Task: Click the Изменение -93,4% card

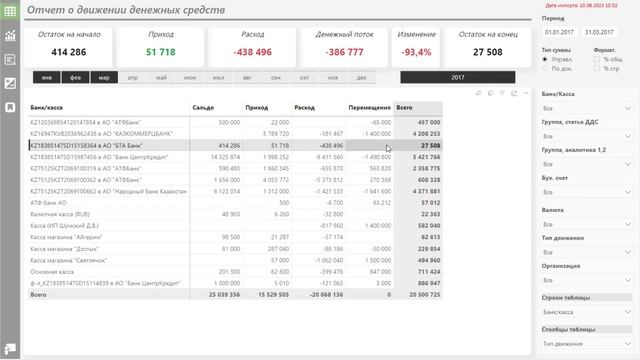Action: coord(416,46)
